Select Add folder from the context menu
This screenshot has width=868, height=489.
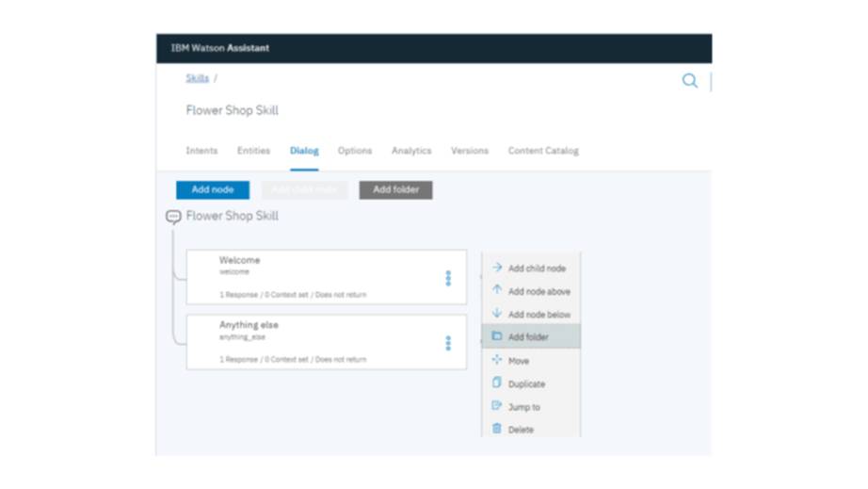point(529,337)
